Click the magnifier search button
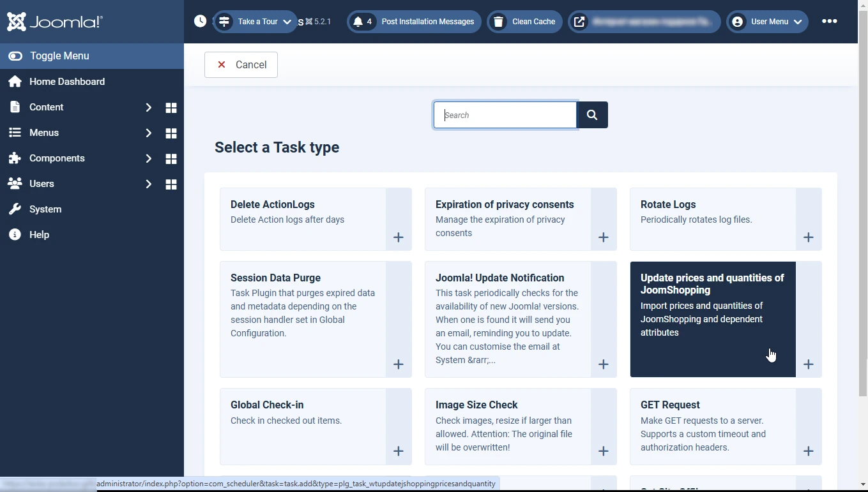868x492 pixels. tap(592, 115)
